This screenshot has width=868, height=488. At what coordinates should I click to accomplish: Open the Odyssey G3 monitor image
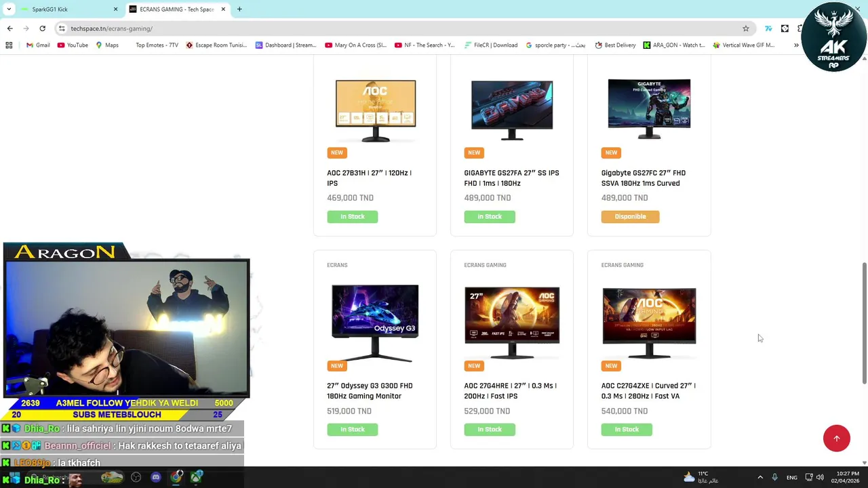pos(375,323)
